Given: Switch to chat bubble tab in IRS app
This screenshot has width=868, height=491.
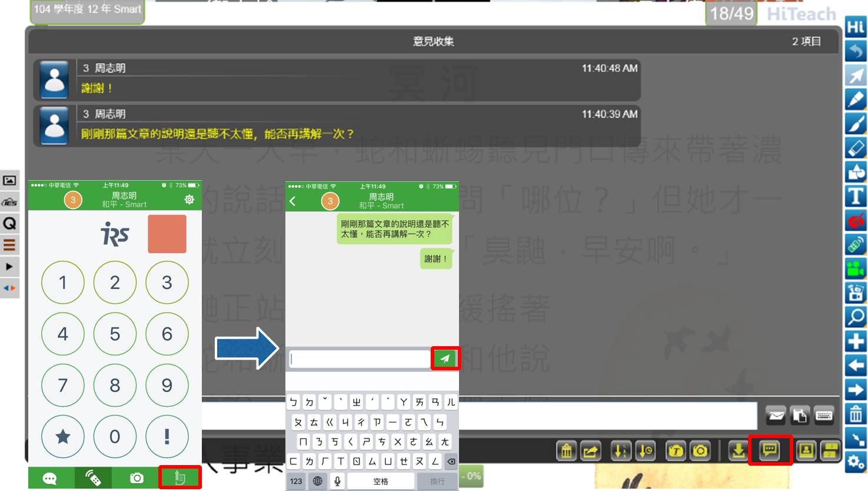Looking at the screenshot, I should pyautogui.click(x=50, y=478).
